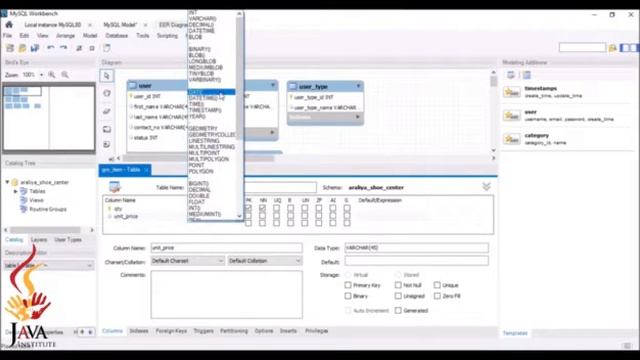
Task: Open the Templates tab at bottom right
Action: click(515, 333)
